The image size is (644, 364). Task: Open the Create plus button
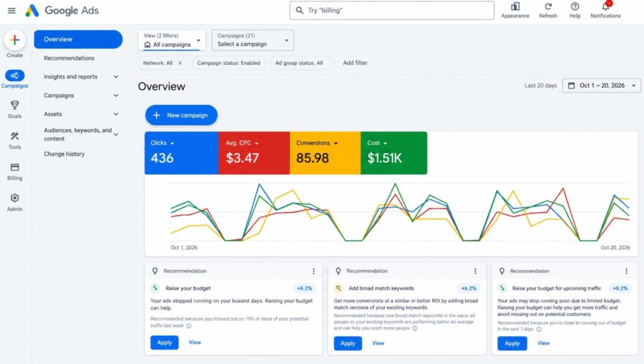point(15,40)
